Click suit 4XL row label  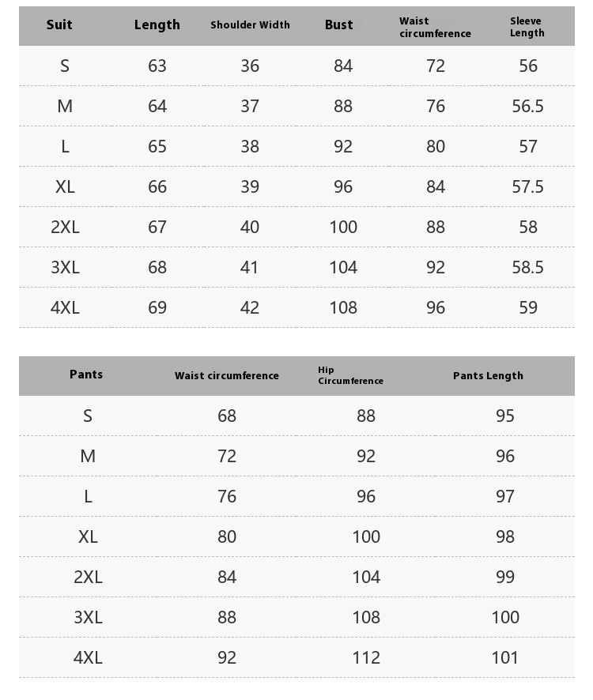pyautogui.click(x=65, y=307)
